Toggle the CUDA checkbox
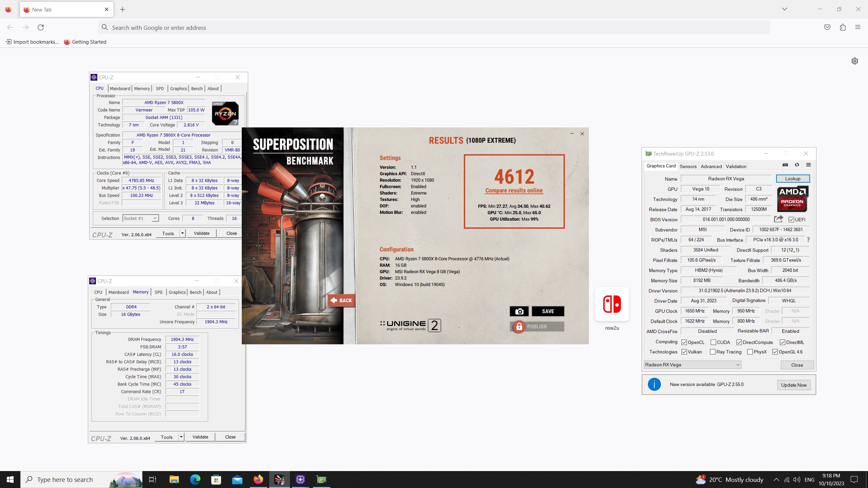This screenshot has height=488, width=868. click(713, 342)
